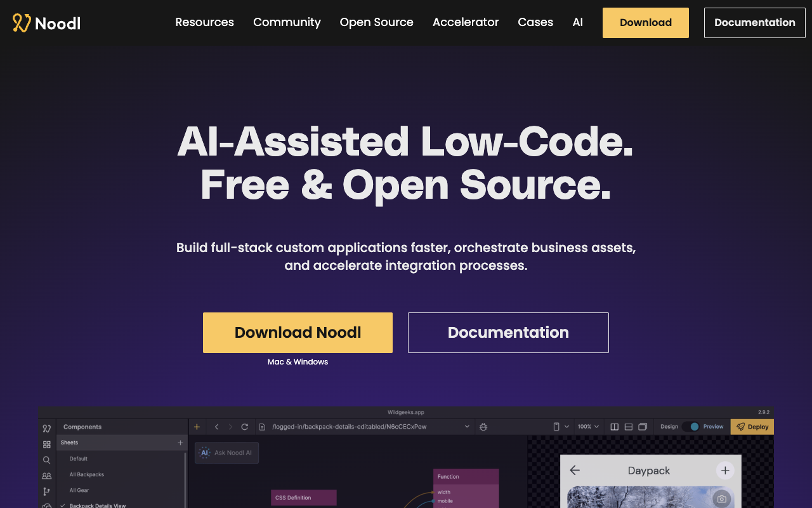Screen dimensions: 812x508
Task: Click the Deploy button
Action: tap(752, 427)
